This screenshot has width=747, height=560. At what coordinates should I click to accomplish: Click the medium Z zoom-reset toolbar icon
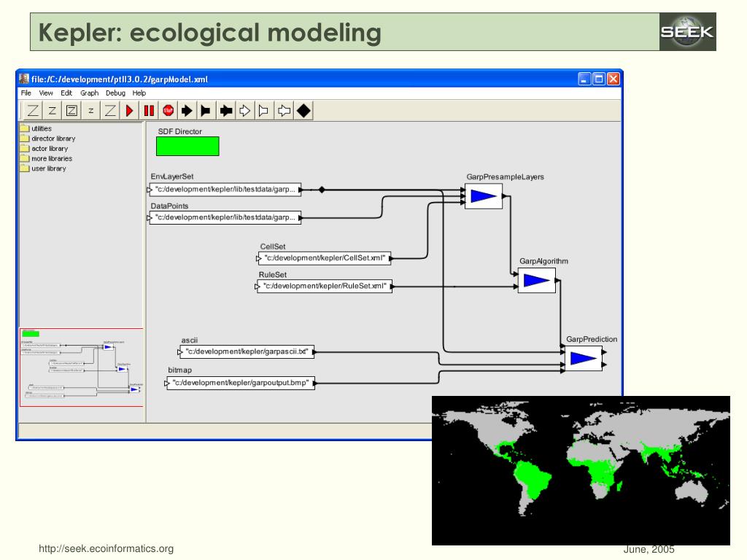tap(53, 111)
